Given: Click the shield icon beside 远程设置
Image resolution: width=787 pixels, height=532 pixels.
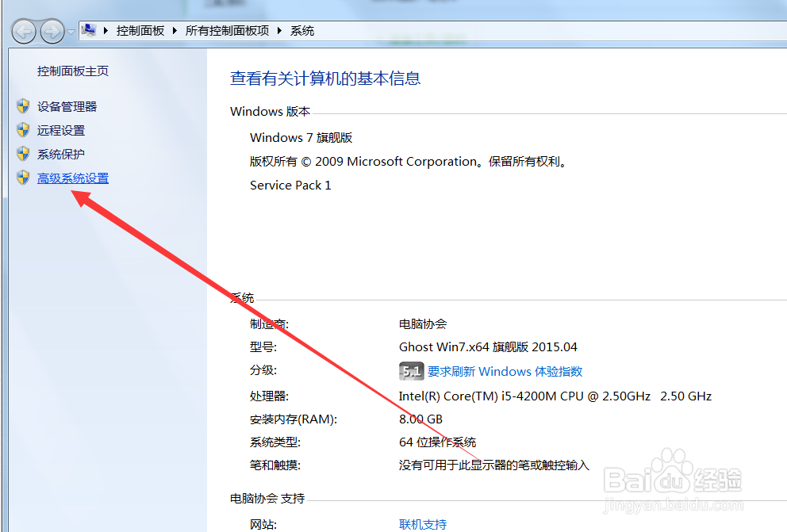Looking at the screenshot, I should pos(22,129).
